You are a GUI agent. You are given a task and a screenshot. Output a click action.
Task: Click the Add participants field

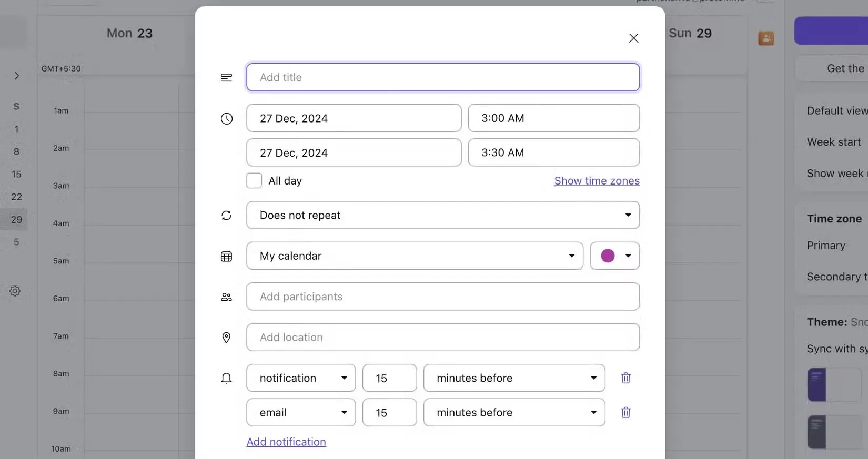(x=443, y=297)
